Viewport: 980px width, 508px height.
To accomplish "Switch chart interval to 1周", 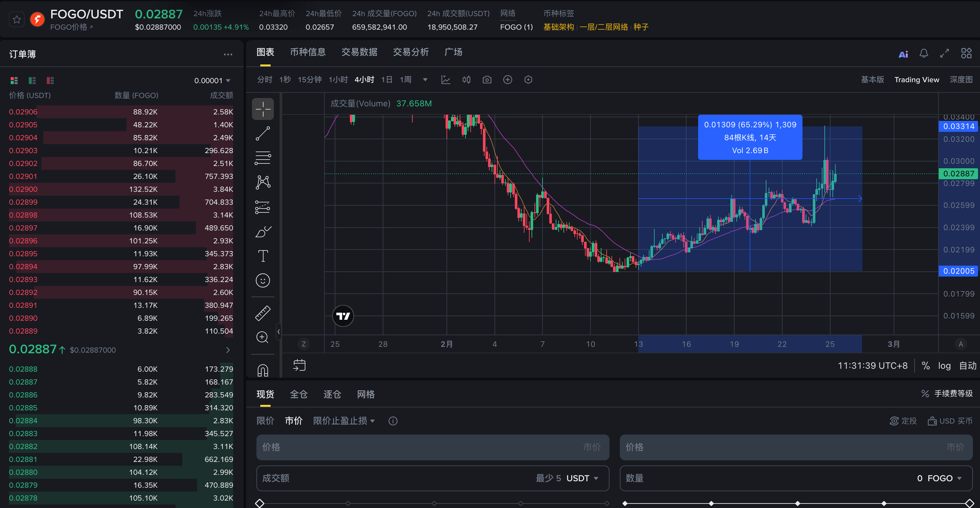I will 406,80.
